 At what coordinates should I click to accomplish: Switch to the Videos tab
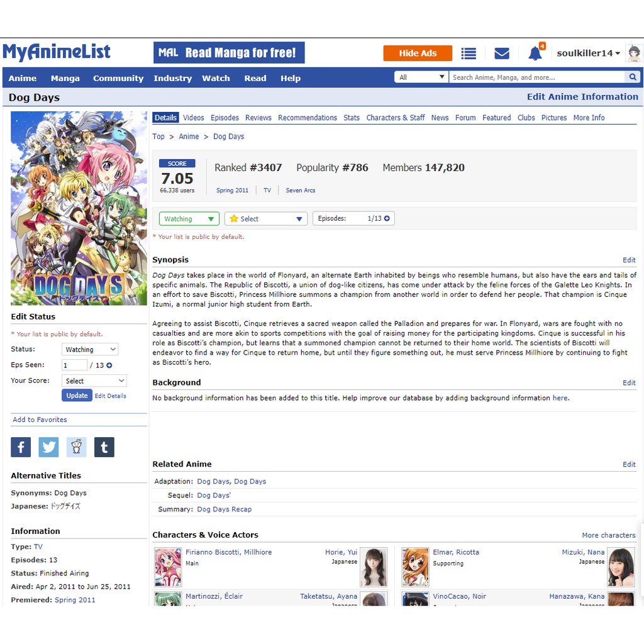pos(194,118)
